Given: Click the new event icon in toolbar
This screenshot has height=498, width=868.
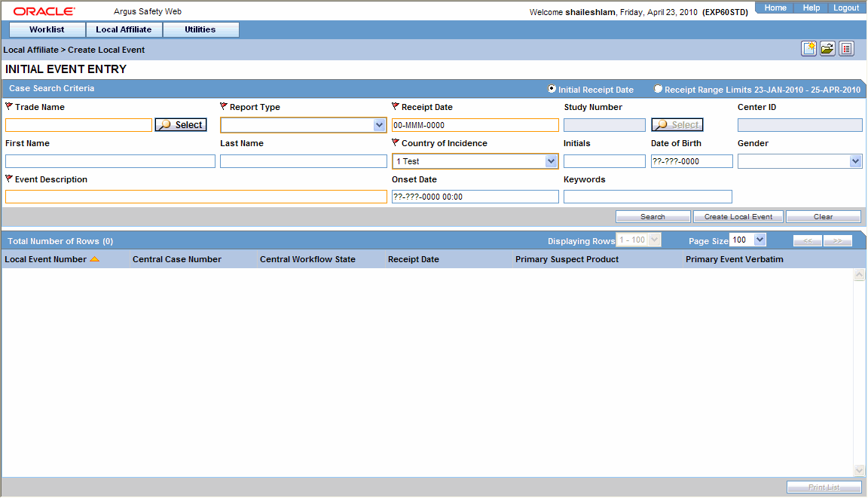Looking at the screenshot, I should pos(808,47).
